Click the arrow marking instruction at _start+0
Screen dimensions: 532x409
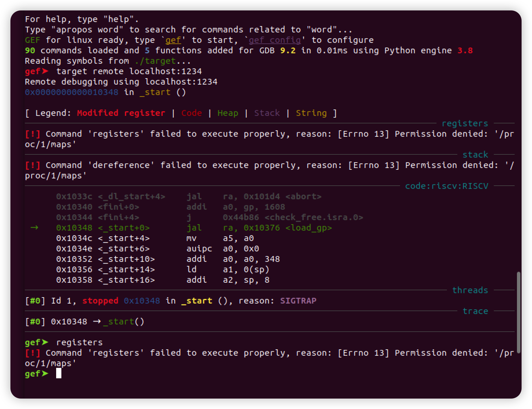coord(34,228)
